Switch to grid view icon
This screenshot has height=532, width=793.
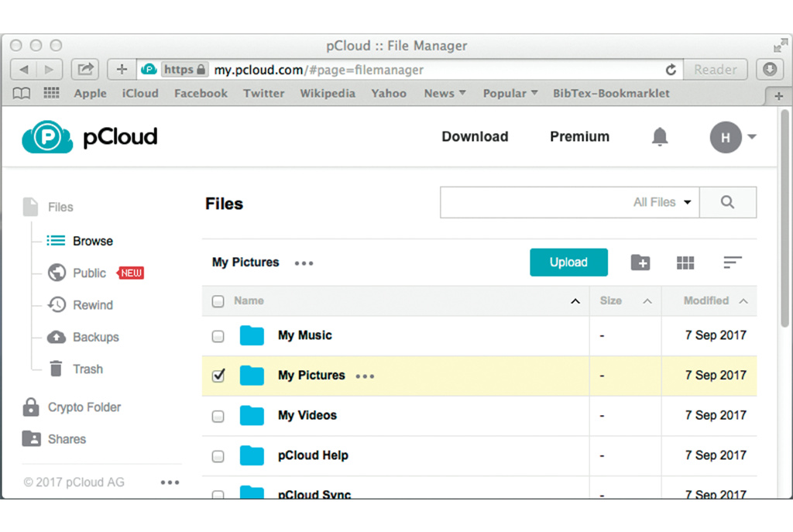tap(685, 263)
